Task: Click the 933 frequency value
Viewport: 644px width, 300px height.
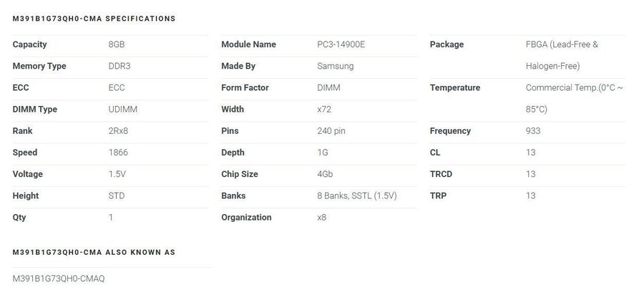Action: tap(534, 131)
